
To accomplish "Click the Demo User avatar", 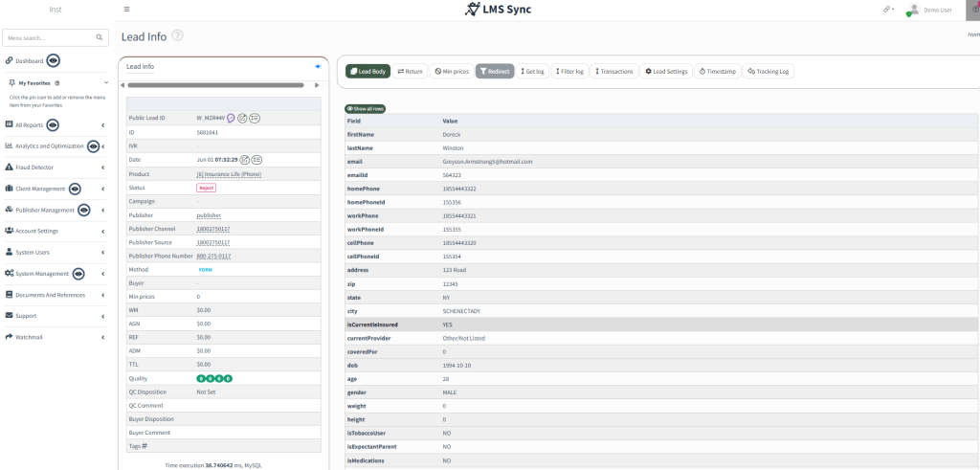I will coord(914,10).
